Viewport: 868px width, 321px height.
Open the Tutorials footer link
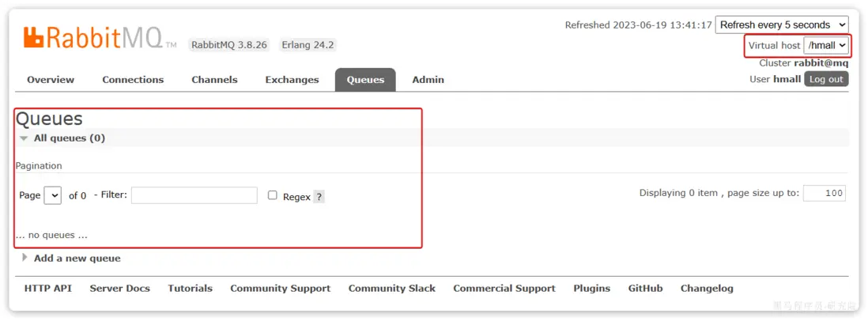click(x=190, y=289)
